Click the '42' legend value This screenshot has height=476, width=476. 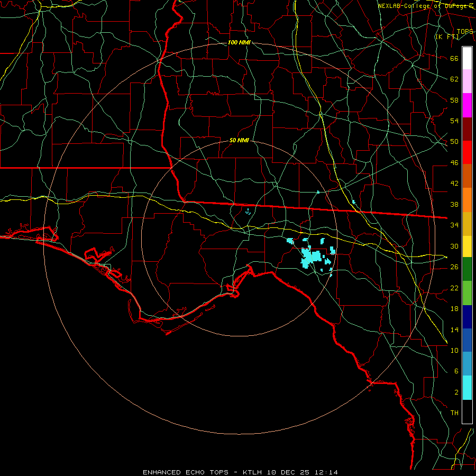[x=454, y=184]
